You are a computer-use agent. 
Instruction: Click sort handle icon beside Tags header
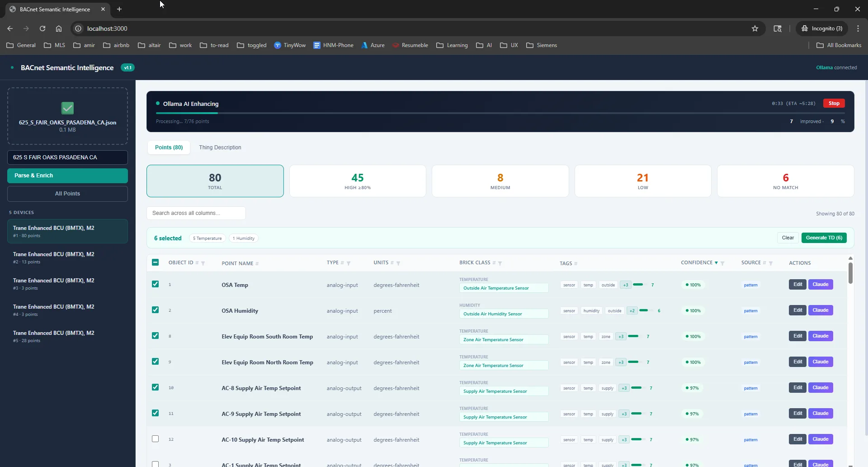click(576, 264)
